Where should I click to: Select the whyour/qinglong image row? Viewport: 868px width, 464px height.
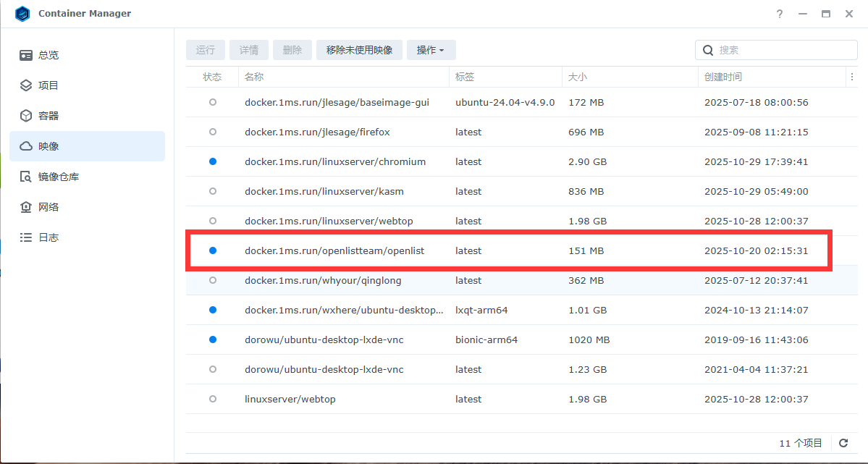pos(323,280)
